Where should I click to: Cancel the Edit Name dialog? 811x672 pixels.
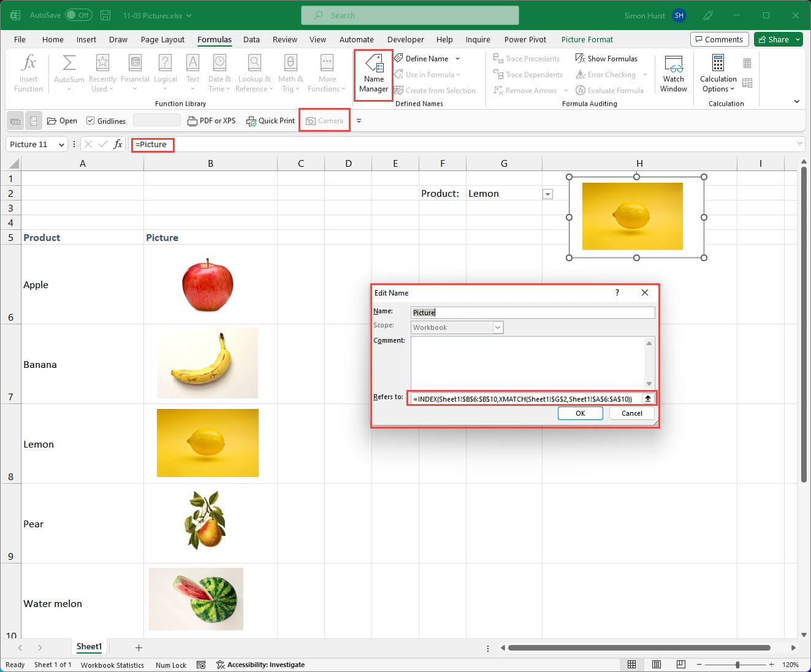(631, 413)
